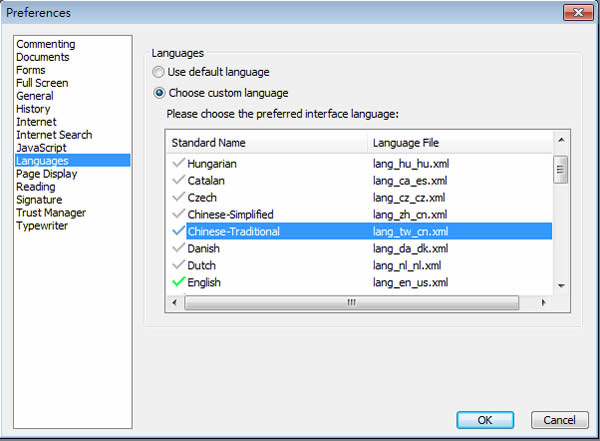The width and height of the screenshot is (600, 441).
Task: Select the Dutch language row
Action: pos(360,265)
